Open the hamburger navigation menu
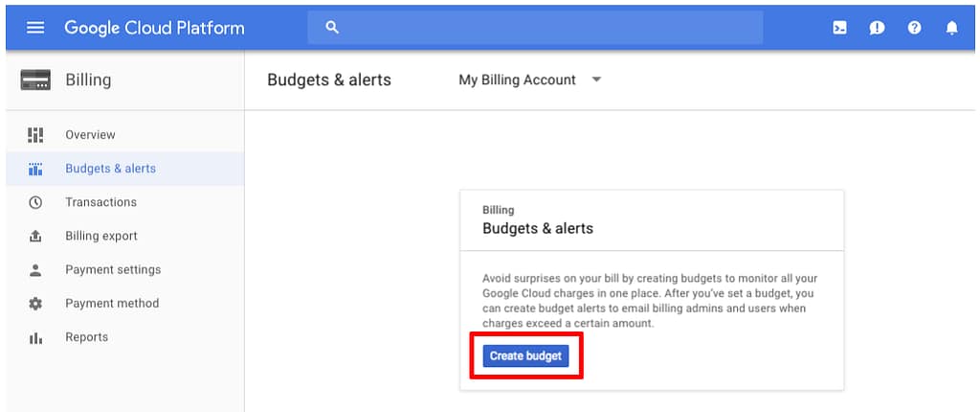 point(35,28)
